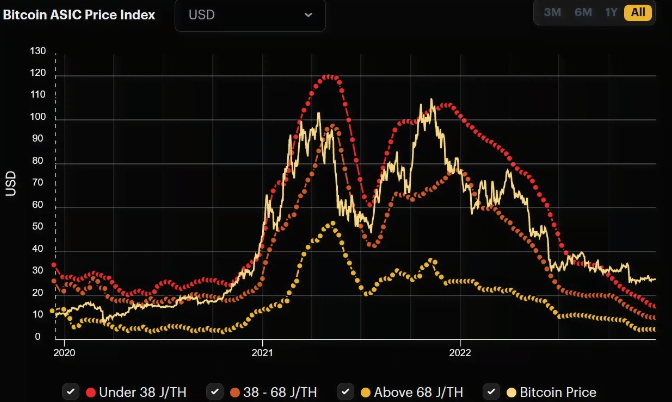Click the Bitcoin ASIC Price Index title
This screenshot has height=402, width=672.
tap(79, 17)
